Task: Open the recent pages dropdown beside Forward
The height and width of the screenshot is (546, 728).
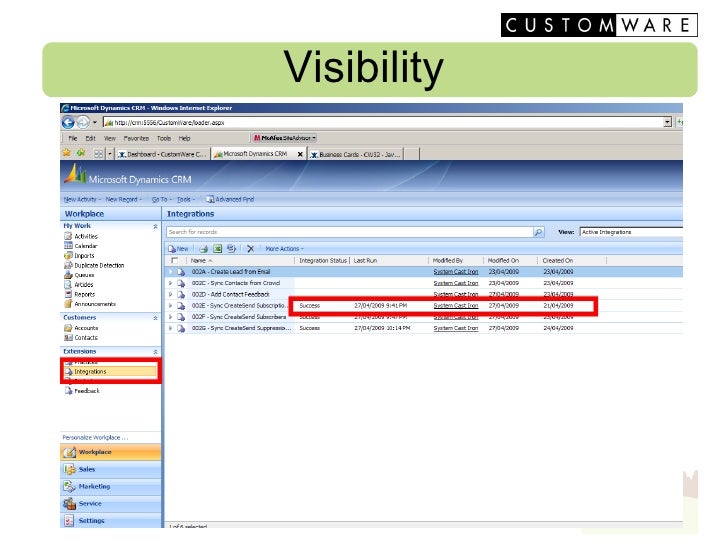Action: coord(95,123)
